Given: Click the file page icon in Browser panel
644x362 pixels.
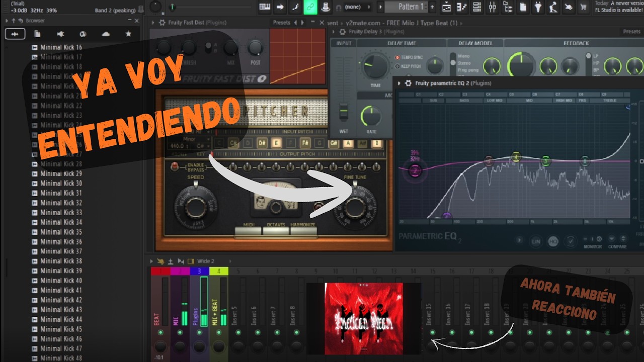Looking at the screenshot, I should coord(38,34).
